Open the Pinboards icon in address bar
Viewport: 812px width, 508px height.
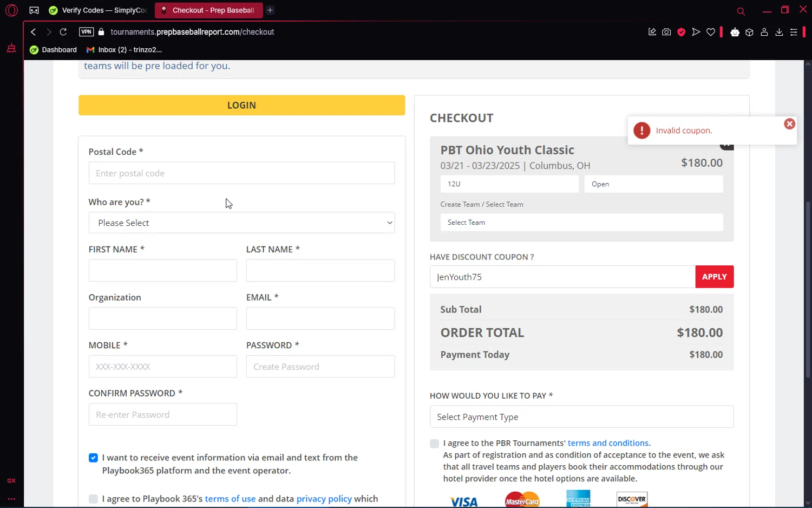652,32
